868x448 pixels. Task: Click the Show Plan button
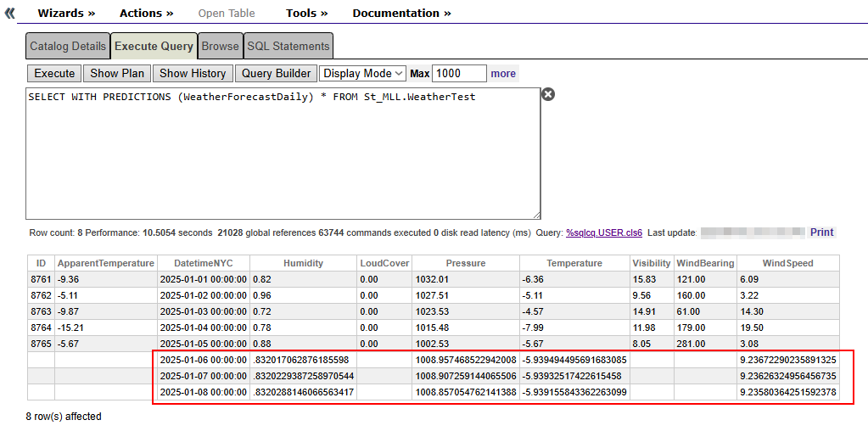coord(117,74)
